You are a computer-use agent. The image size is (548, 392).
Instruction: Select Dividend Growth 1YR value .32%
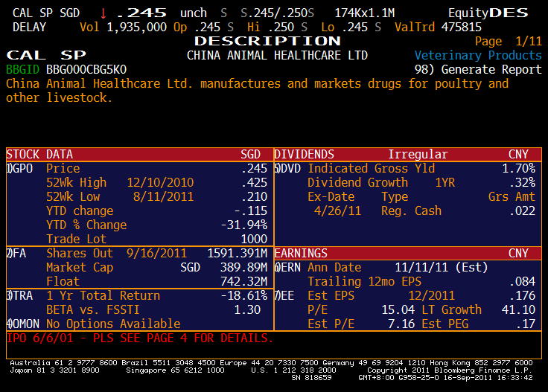pyautogui.click(x=523, y=182)
